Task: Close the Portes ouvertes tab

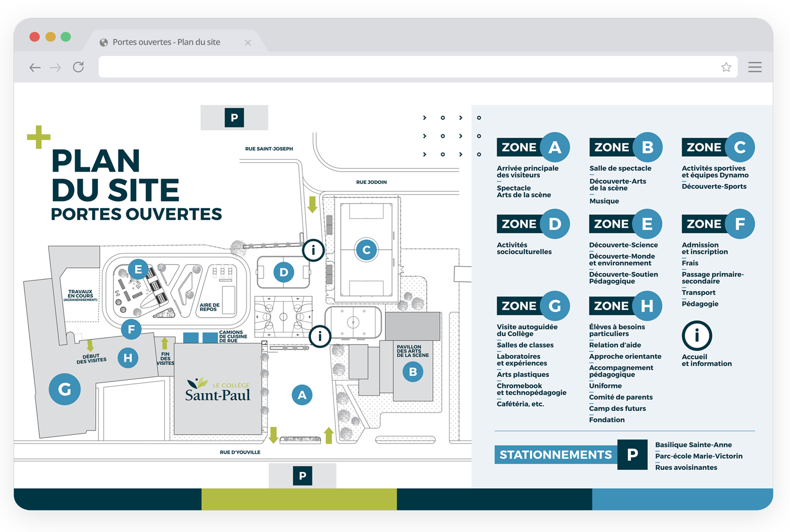Action: [x=248, y=43]
